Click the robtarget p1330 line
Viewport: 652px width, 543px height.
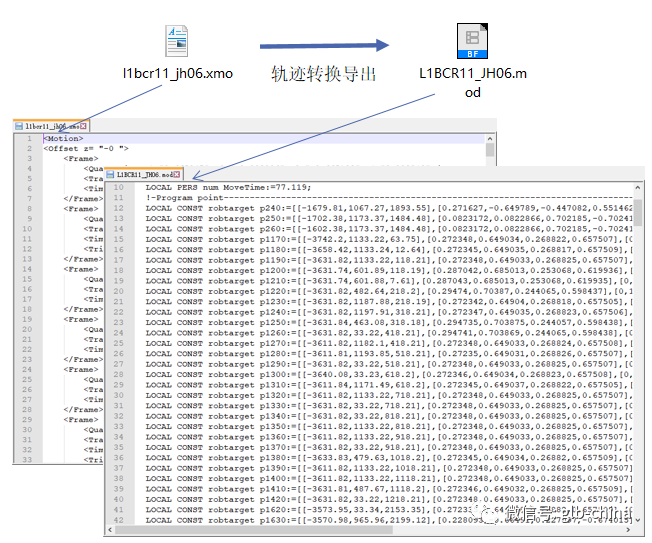click(389, 406)
